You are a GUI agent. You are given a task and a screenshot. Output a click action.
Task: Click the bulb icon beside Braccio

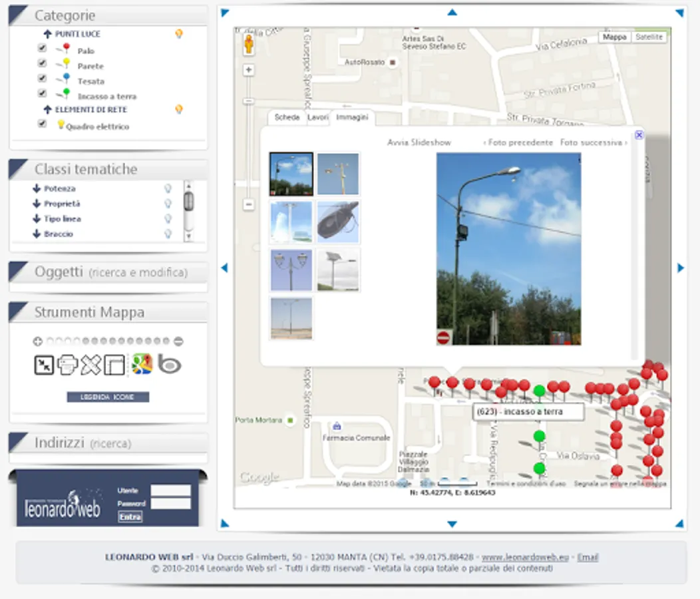pos(168,234)
